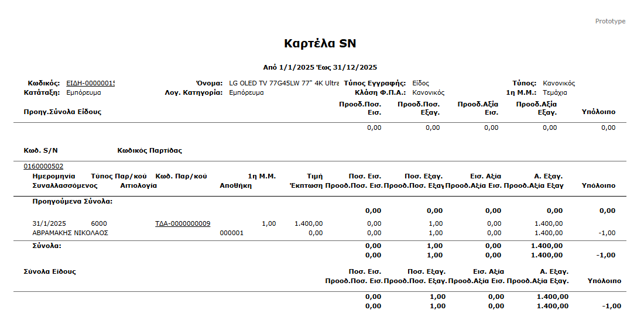Click the Αποθήκη column header
Viewport: 644px width, 334px height.
pos(236,186)
